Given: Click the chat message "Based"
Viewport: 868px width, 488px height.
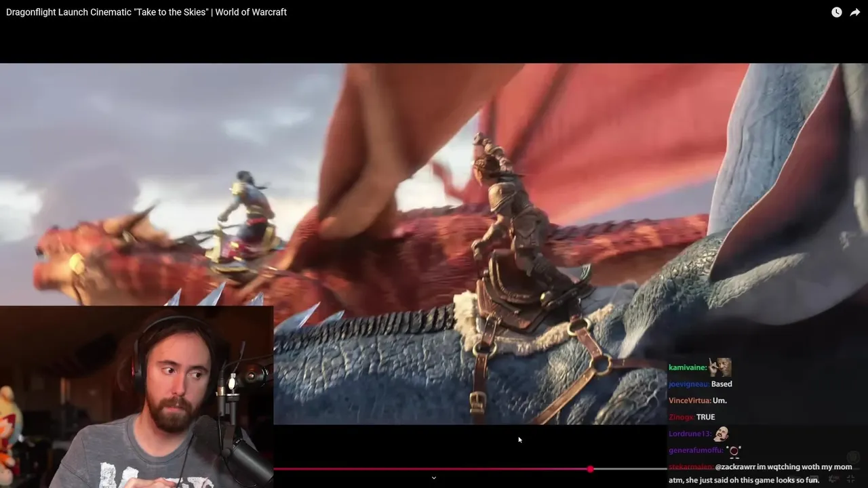Looking at the screenshot, I should 722,384.
